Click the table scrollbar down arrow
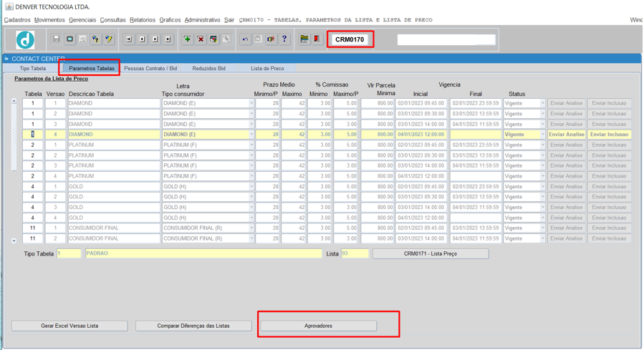The width and height of the screenshot is (644, 350). pyautogui.click(x=14, y=241)
